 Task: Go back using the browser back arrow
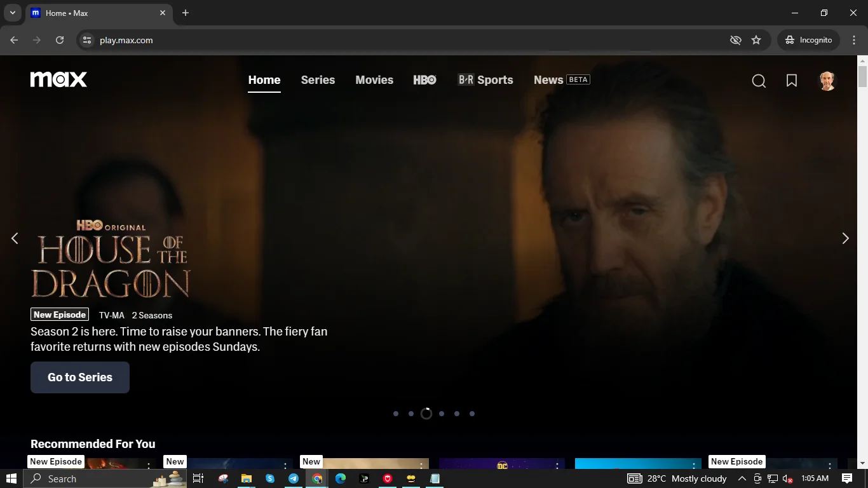tap(14, 40)
